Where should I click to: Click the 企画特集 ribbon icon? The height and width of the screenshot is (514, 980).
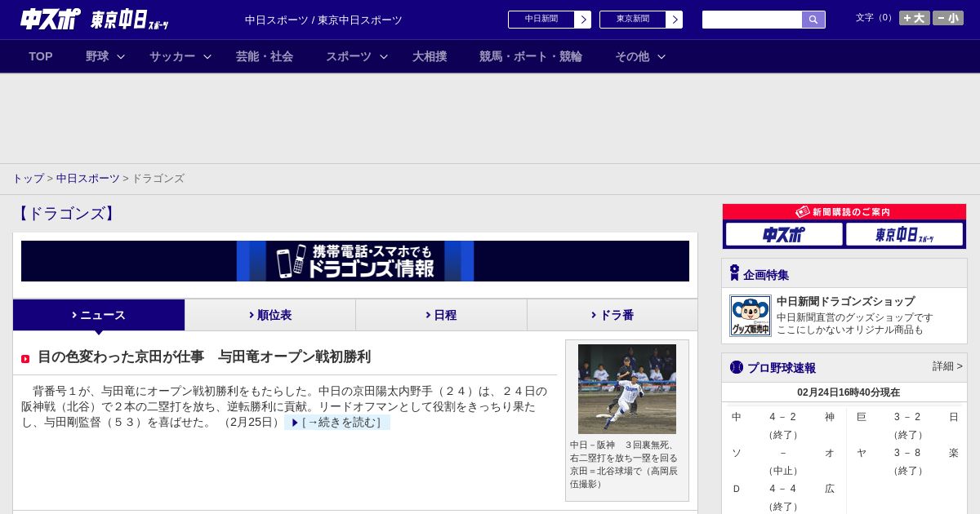(734, 273)
